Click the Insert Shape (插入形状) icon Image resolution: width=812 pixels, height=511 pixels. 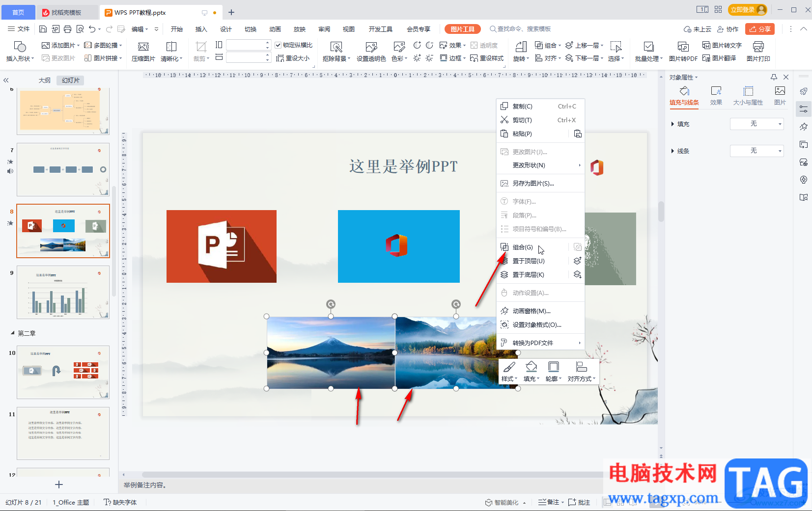(20, 47)
